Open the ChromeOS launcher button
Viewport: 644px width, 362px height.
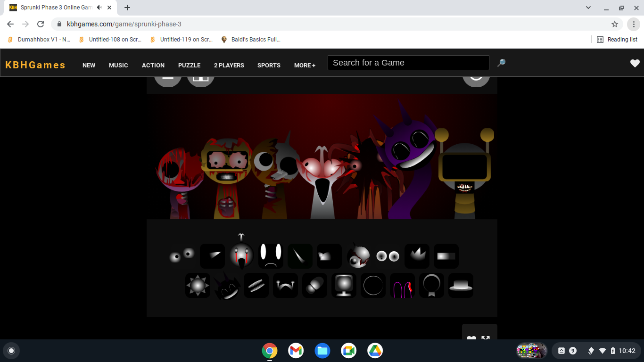[x=11, y=351]
